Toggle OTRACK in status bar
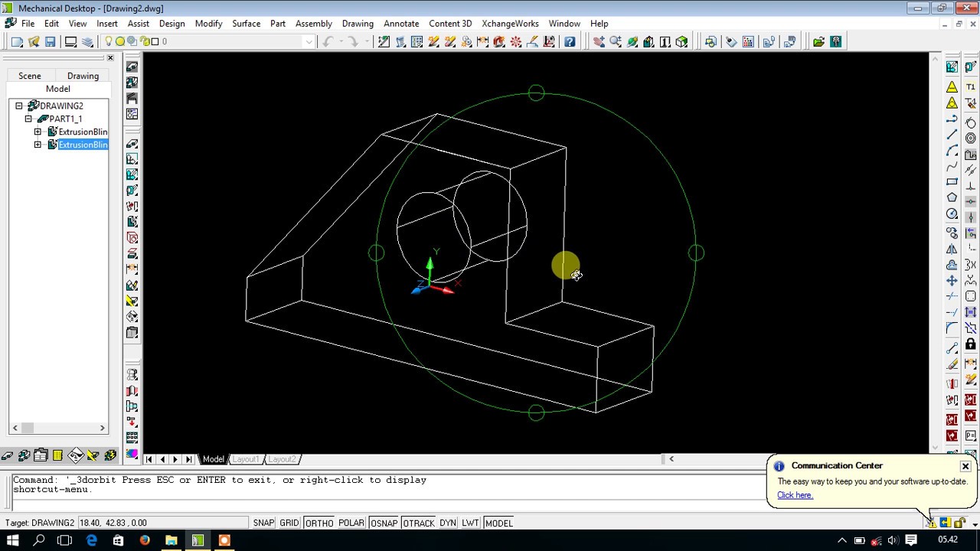Viewport: 980px width, 551px height. click(x=419, y=523)
